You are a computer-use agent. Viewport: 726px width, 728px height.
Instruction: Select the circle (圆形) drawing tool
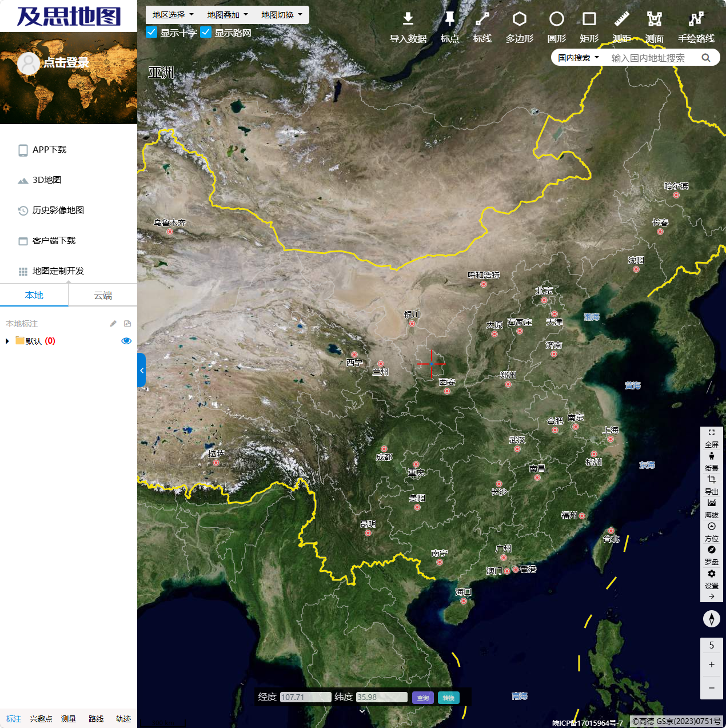tap(556, 19)
